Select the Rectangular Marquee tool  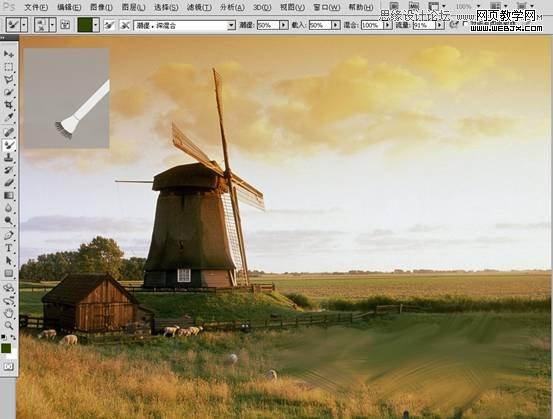coord(8,67)
